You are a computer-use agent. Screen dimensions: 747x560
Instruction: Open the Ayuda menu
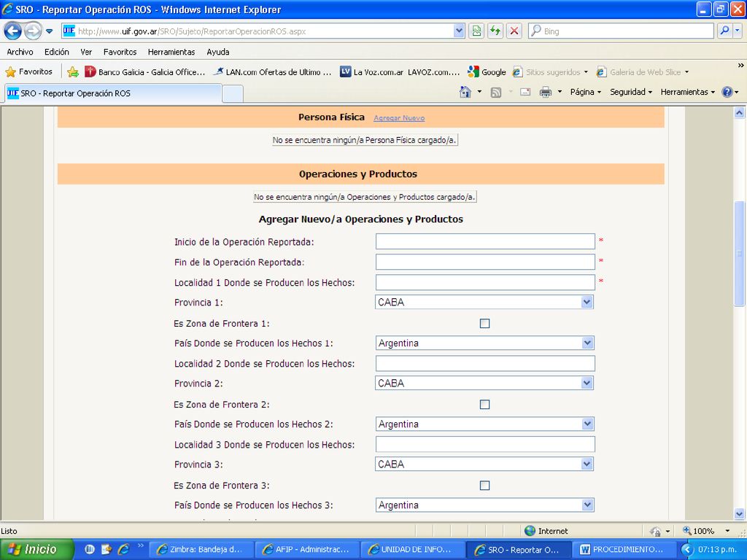click(x=218, y=52)
